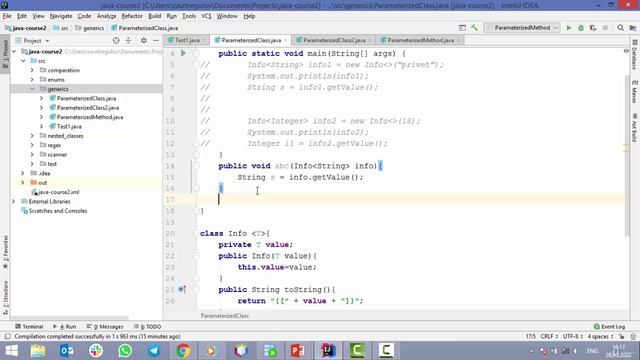Open the Terminal tool window
640x360 pixels.
pos(29,327)
